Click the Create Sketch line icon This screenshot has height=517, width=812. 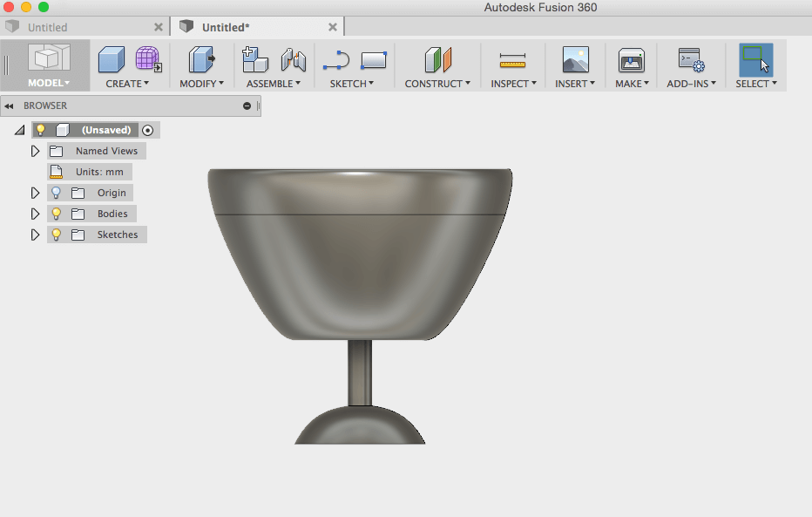(x=336, y=60)
